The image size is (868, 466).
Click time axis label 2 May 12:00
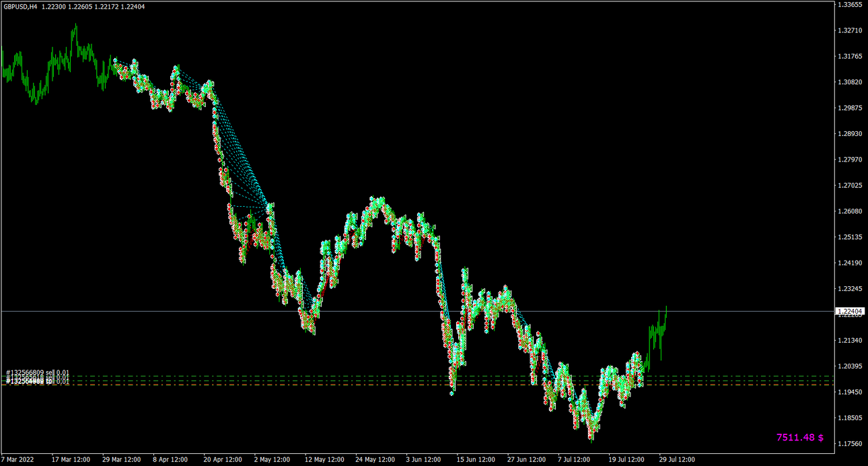point(273,460)
